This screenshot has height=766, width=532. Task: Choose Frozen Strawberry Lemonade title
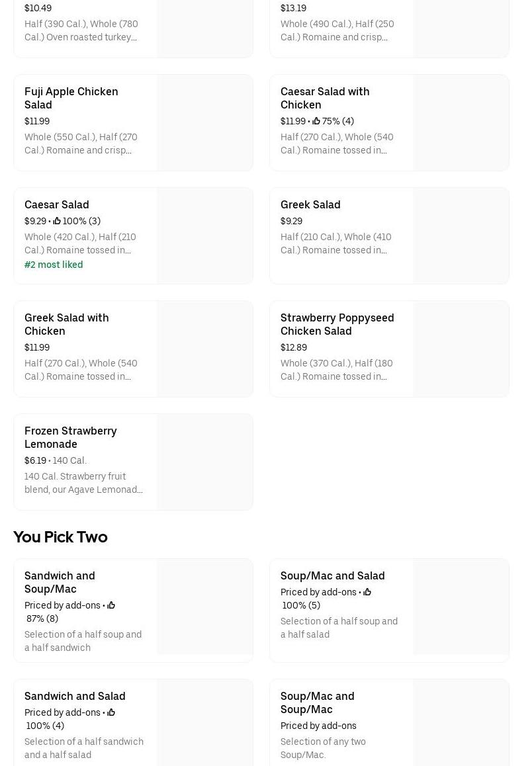[x=71, y=437]
